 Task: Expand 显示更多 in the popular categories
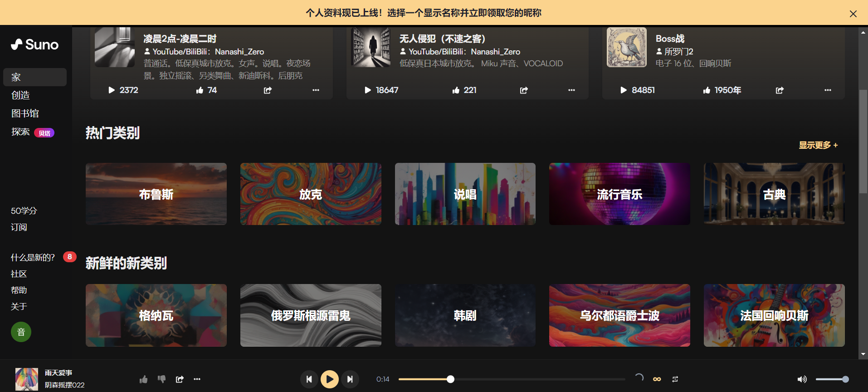tap(818, 145)
